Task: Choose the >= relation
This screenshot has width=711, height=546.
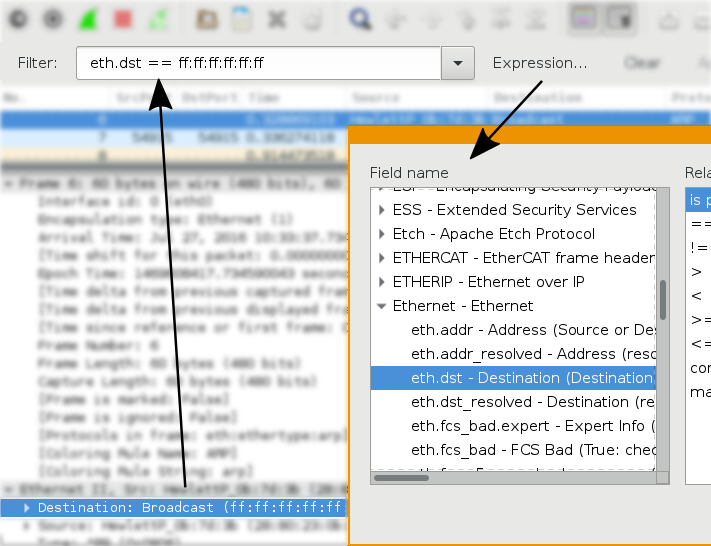Action: point(700,320)
